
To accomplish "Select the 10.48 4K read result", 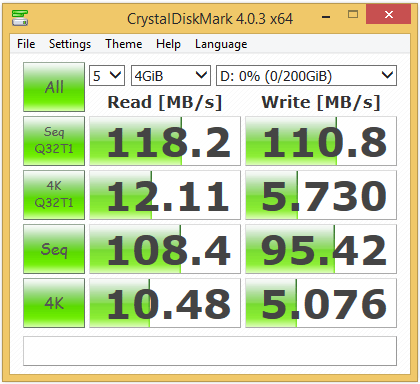I will [165, 303].
